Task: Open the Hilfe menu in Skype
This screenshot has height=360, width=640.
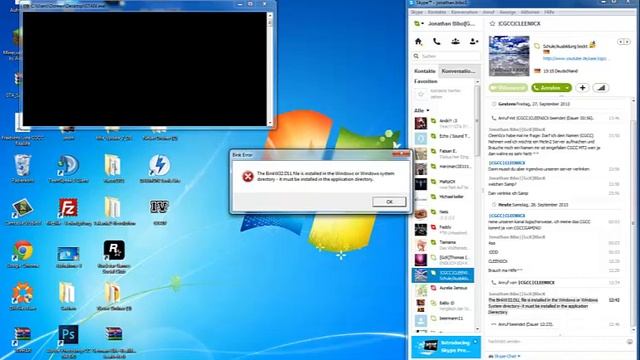Action: [549, 12]
